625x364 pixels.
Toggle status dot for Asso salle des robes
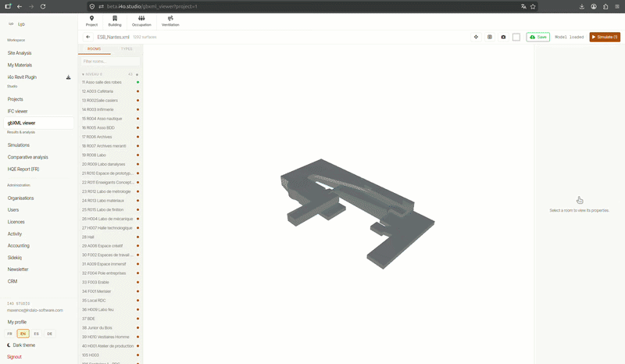[138, 82]
